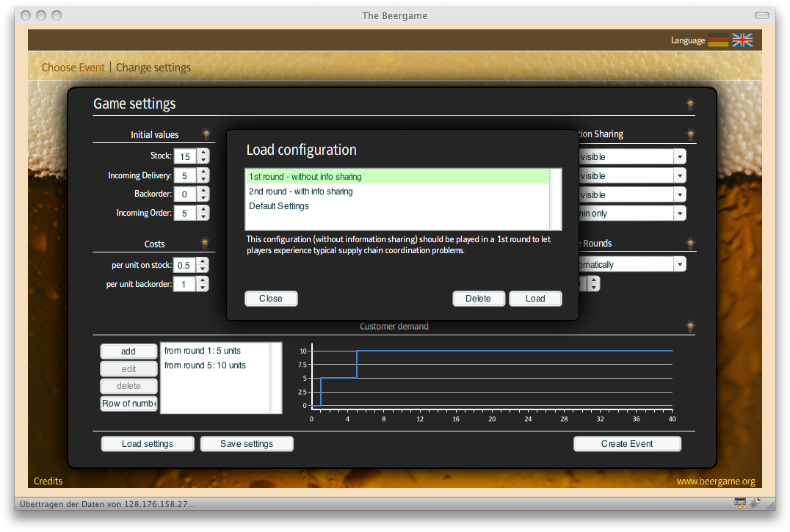This screenshot has height=532, width=790.
Task: Click the second status bar icon
Action: [x=755, y=503]
